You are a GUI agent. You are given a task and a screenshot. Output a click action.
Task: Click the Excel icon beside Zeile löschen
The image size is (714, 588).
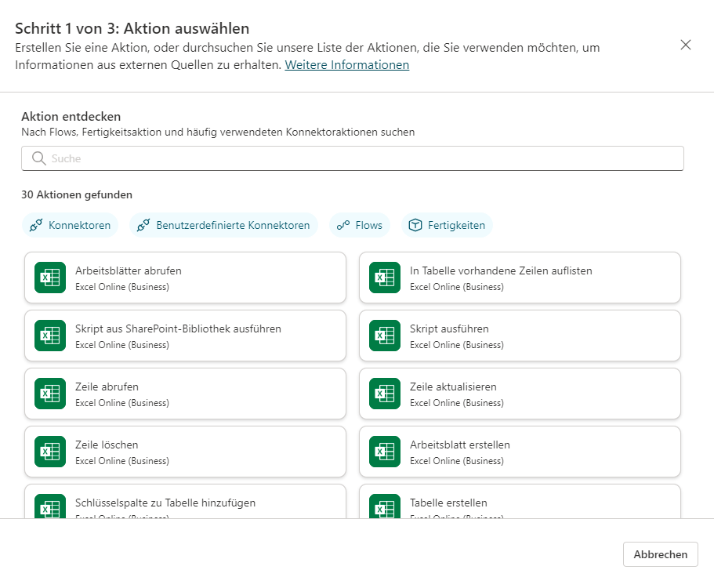pos(50,452)
